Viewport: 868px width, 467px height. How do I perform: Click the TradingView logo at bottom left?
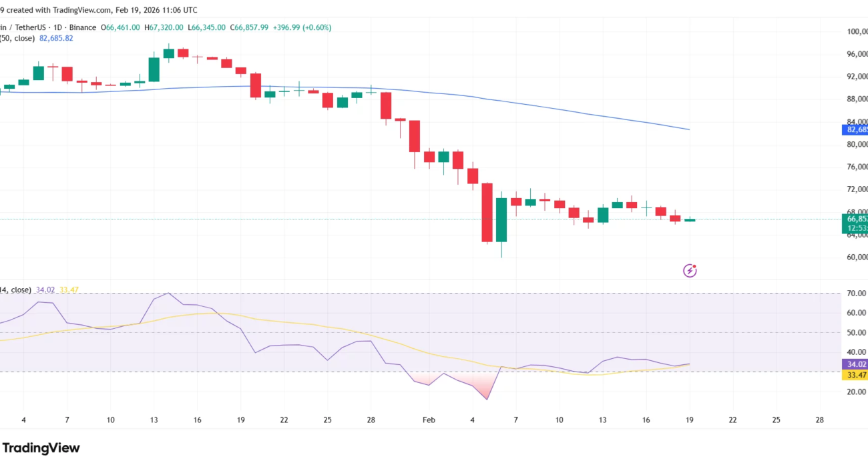pyautogui.click(x=40, y=448)
